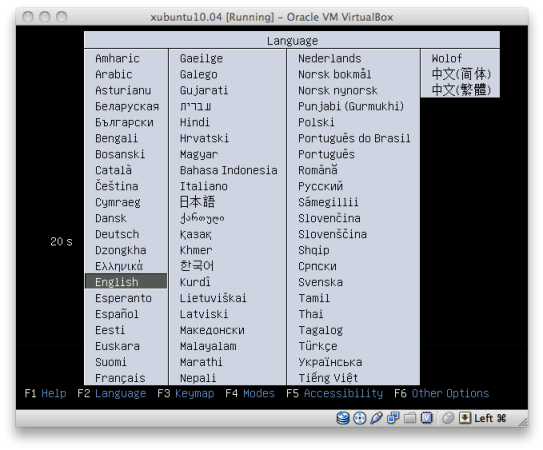The height and width of the screenshot is (450, 543).
Task: Open F1 Help
Action: click(x=45, y=394)
